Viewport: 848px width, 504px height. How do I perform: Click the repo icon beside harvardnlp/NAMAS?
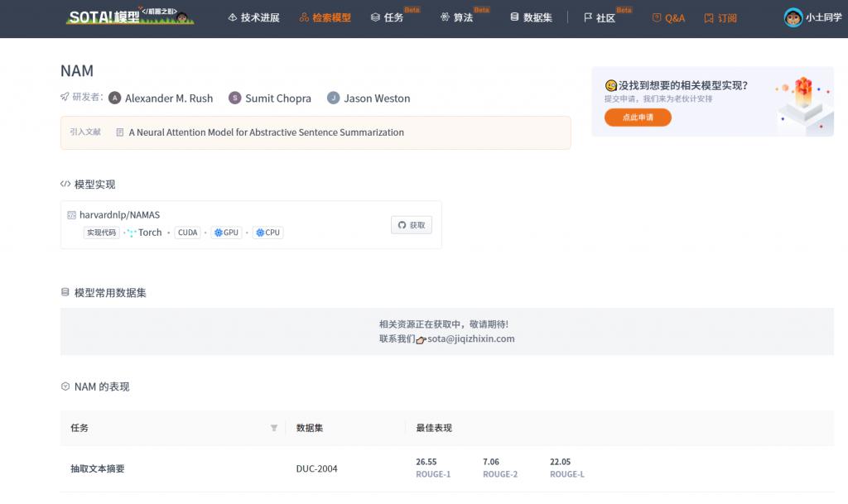(x=71, y=215)
